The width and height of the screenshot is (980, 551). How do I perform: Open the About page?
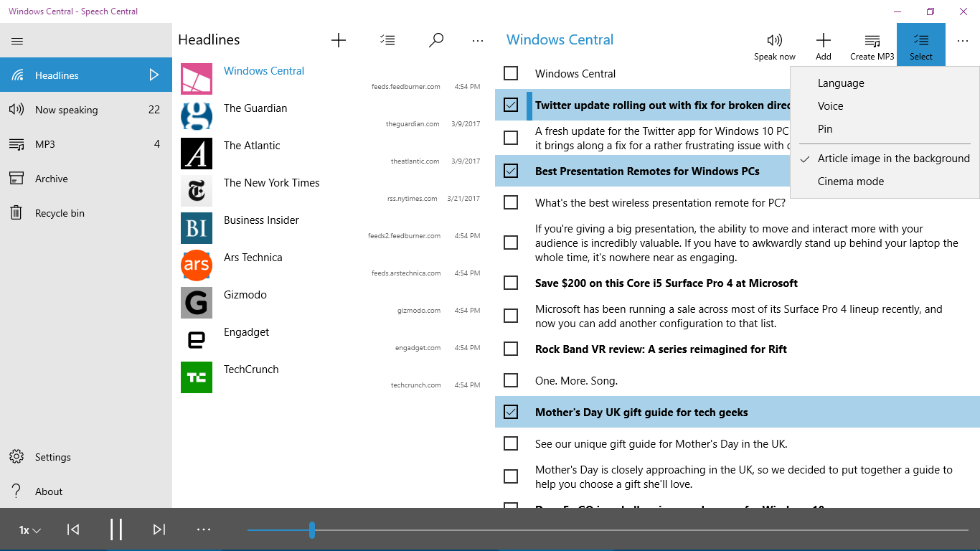click(x=86, y=491)
